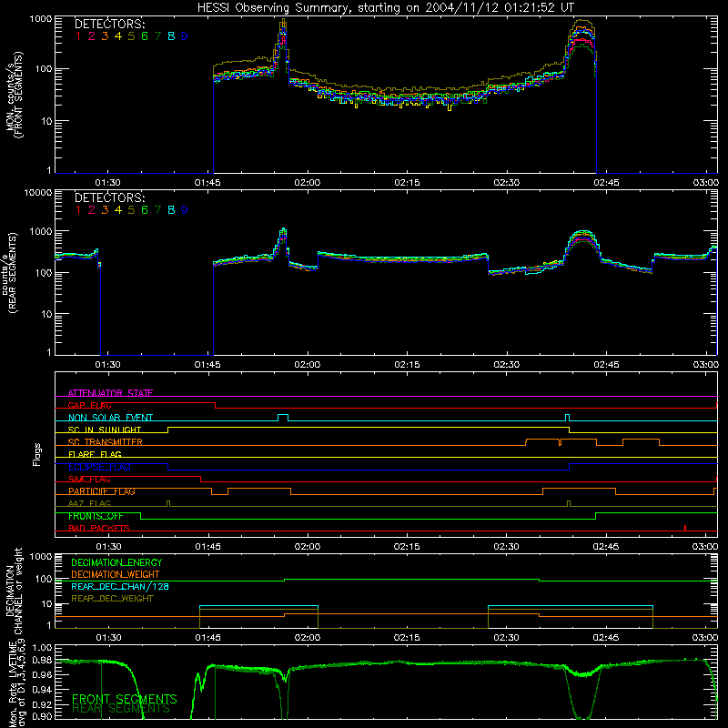Screen dimensions: 728x728
Task: Pick detector 2 in the front segments legend
Action: pyautogui.click(x=92, y=36)
